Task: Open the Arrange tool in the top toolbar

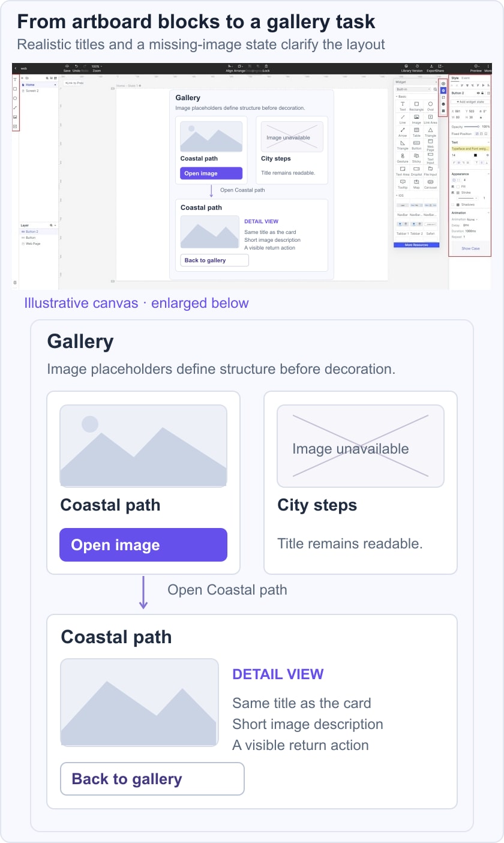Action: click(x=239, y=68)
